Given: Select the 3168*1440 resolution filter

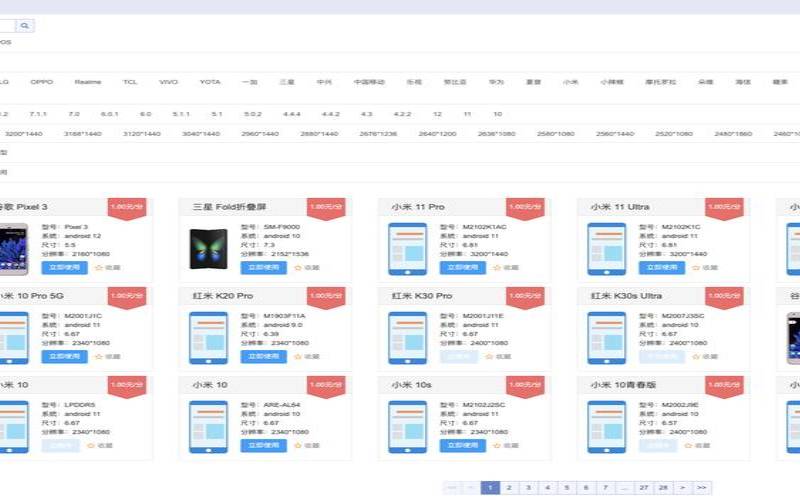Looking at the screenshot, I should (x=83, y=134).
